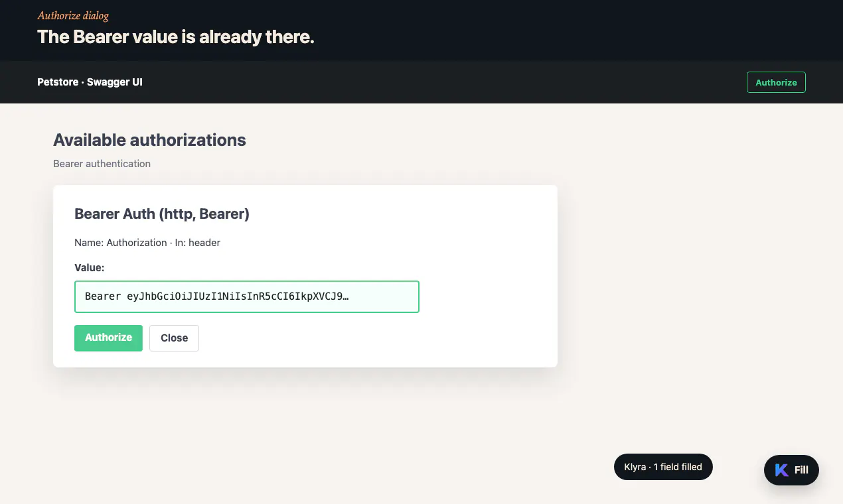Screen dimensions: 843x504
Task: Click the green Authorize button in dialog
Action: (108, 338)
